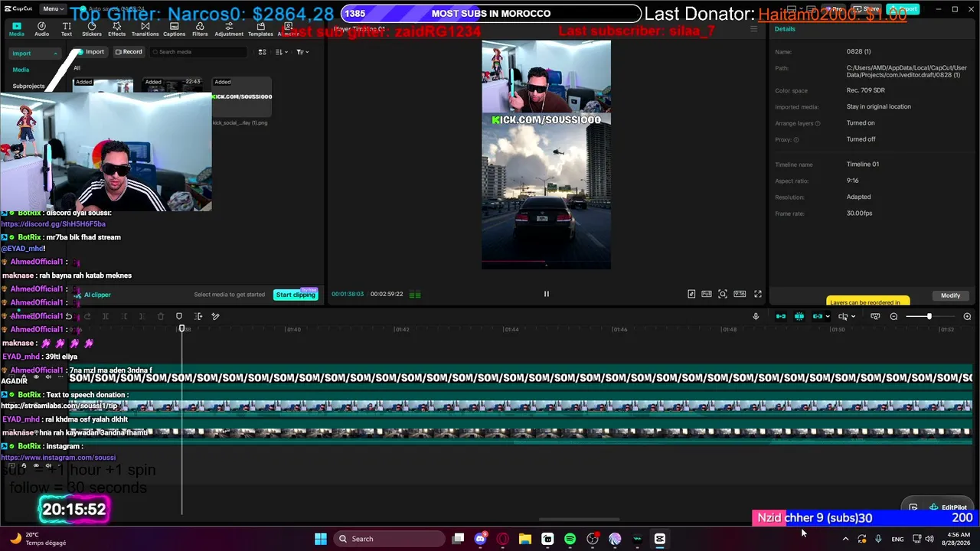Screen dimensions: 980x551
Task: Open the Filters panel icon
Action: [x=200, y=29]
